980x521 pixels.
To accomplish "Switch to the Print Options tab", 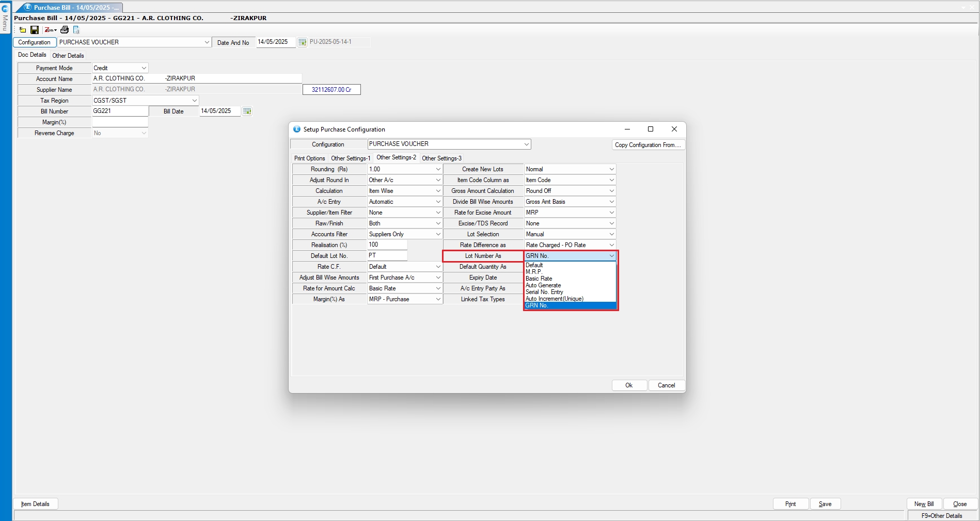I will [309, 158].
